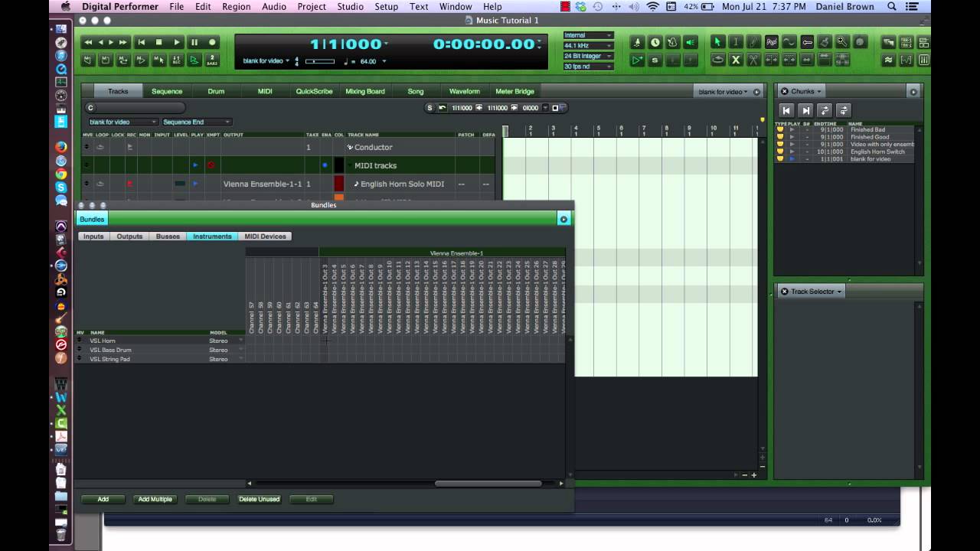Select the Zoom magnifier tool
This screenshot has height=551, width=980.
point(842,42)
